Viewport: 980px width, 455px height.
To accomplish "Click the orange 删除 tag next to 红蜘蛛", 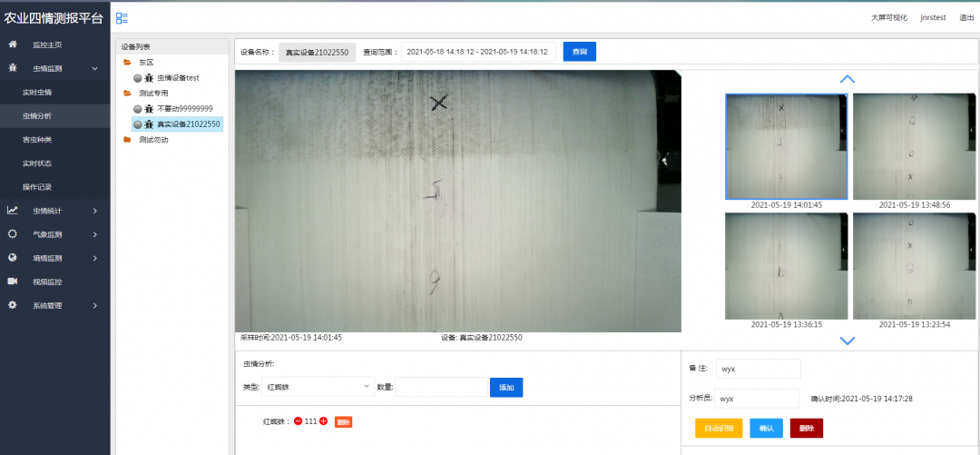I will (x=343, y=421).
